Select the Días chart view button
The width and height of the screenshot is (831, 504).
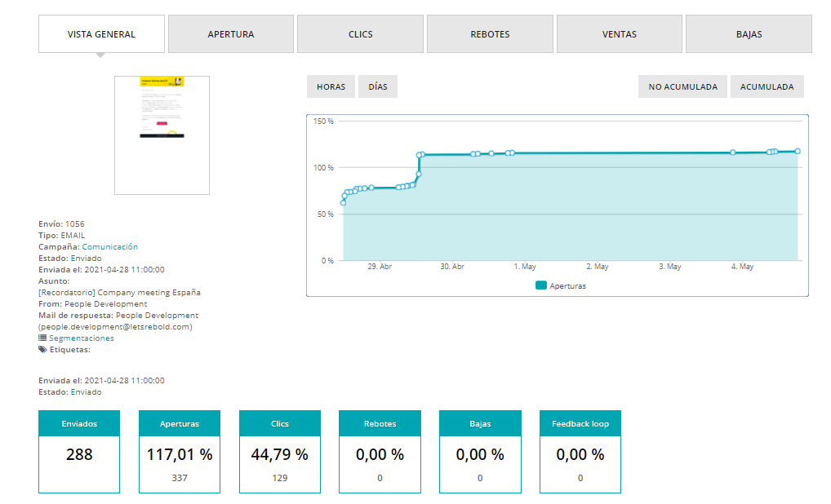pos(378,86)
